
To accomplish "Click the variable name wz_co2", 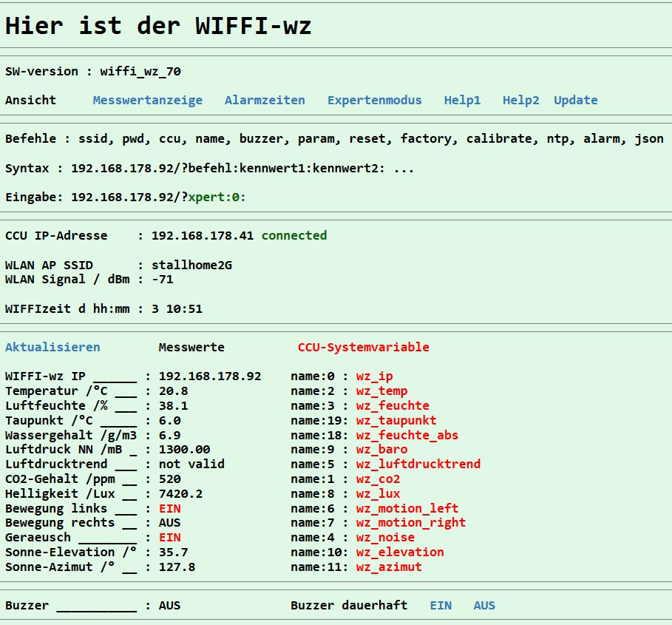I will point(378,479).
